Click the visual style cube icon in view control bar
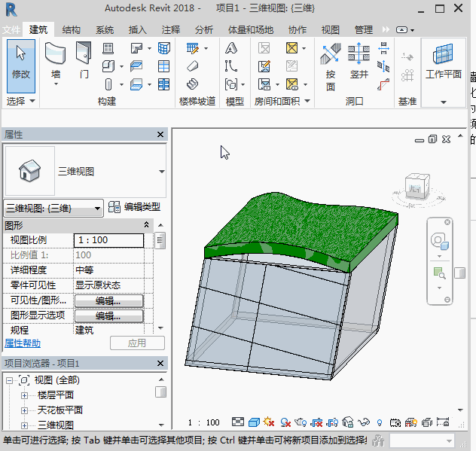This screenshot has width=476, height=451. coord(254,422)
